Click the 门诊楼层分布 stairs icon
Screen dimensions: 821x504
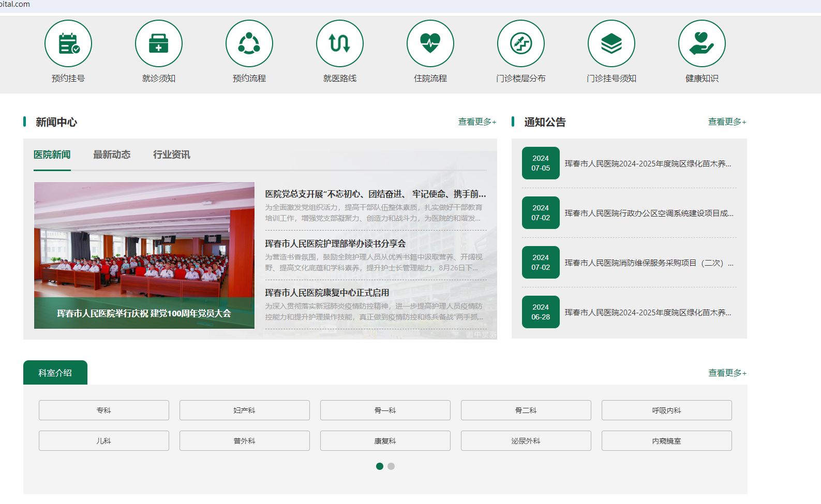click(521, 43)
